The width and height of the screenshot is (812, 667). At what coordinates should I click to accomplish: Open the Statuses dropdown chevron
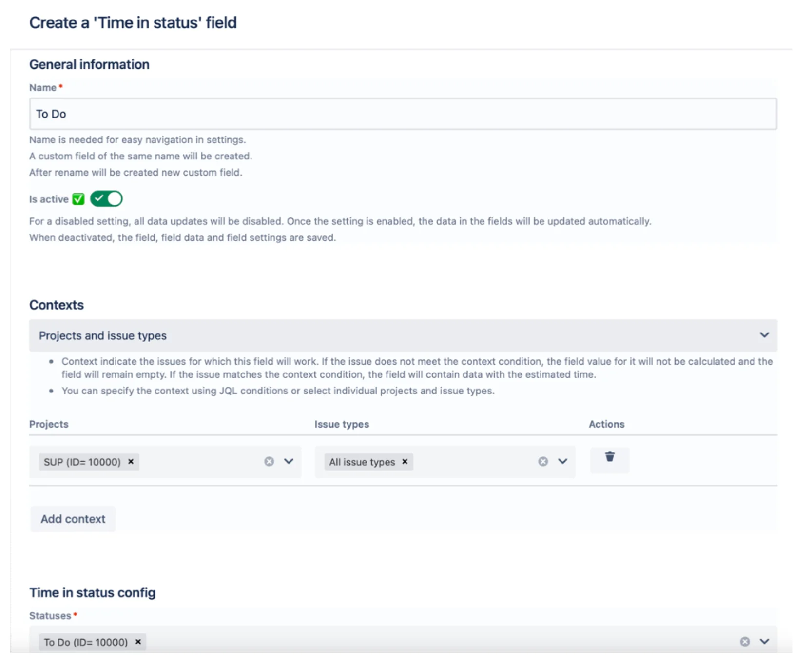tap(764, 642)
